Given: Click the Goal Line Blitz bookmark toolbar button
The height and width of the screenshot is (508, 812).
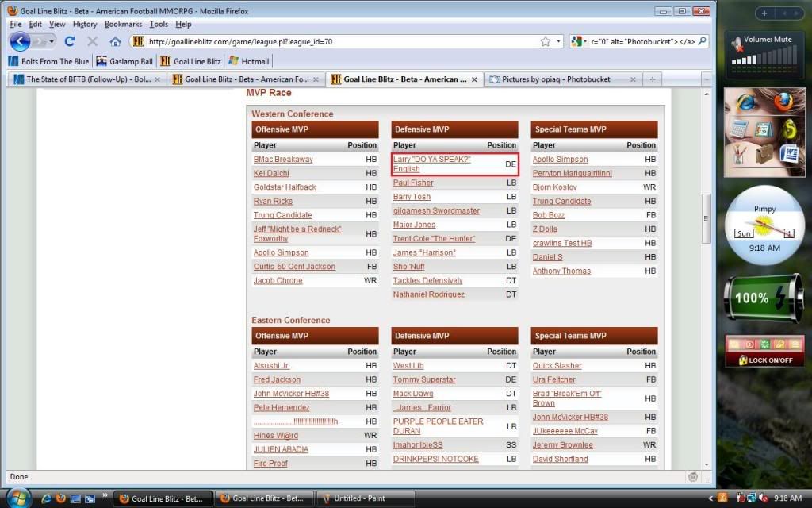Looking at the screenshot, I should [x=191, y=61].
